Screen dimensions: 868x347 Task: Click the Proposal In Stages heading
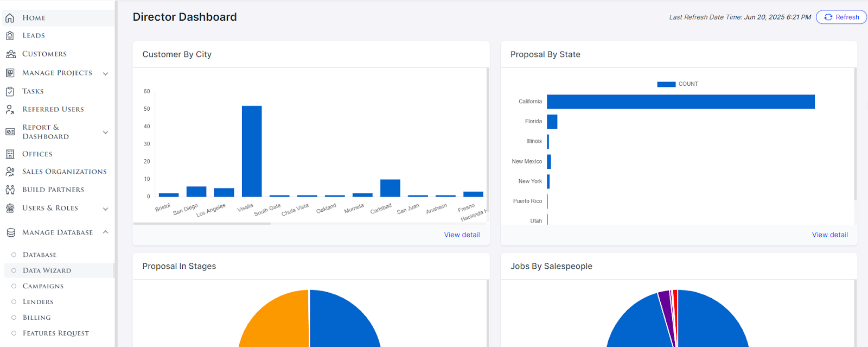pos(179,266)
